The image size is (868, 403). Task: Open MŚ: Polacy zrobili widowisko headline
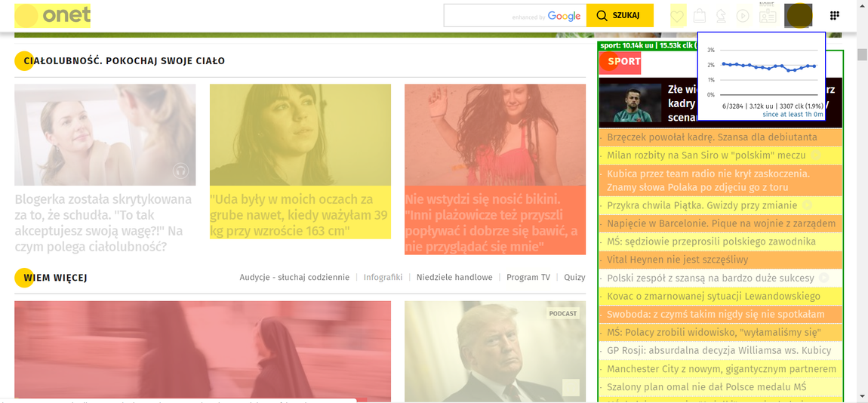[x=713, y=333]
